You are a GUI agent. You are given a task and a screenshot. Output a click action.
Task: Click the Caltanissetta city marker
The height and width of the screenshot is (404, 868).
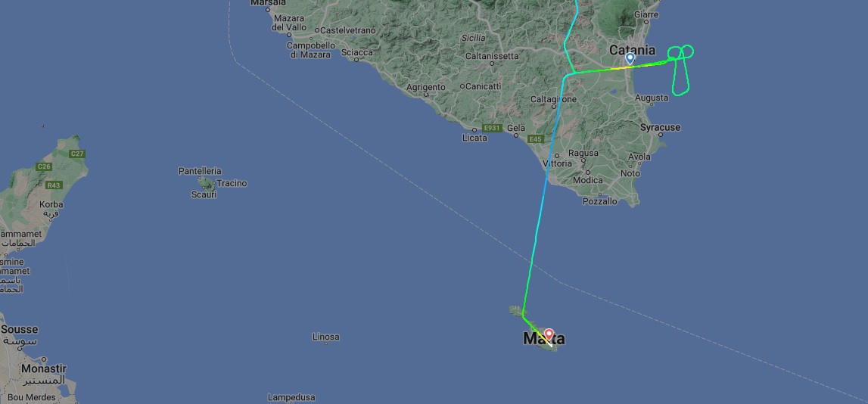(492, 63)
